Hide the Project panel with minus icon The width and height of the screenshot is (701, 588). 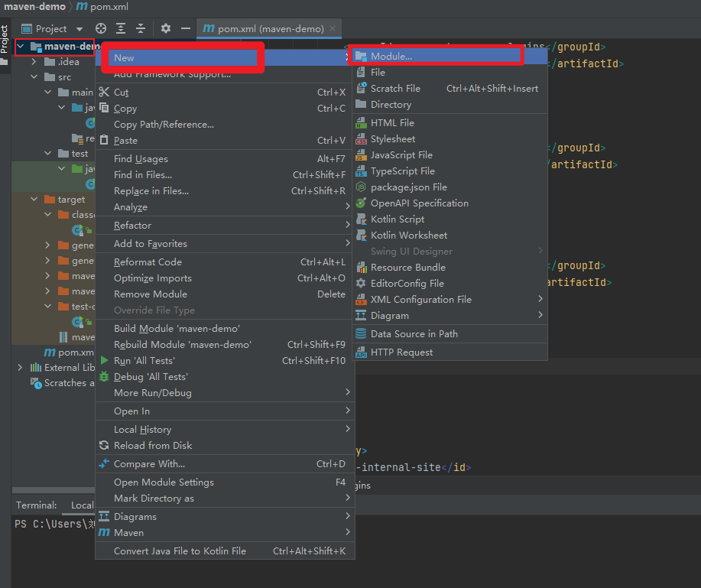pos(186,28)
